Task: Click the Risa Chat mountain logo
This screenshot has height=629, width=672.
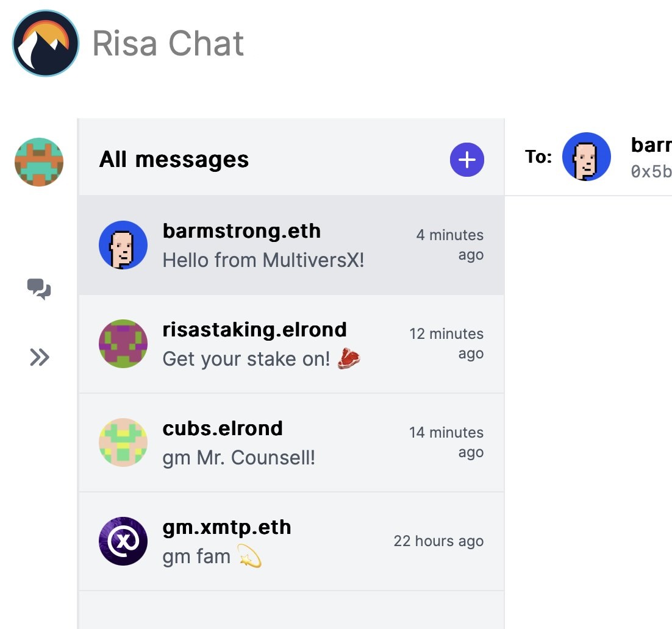Action: click(45, 43)
